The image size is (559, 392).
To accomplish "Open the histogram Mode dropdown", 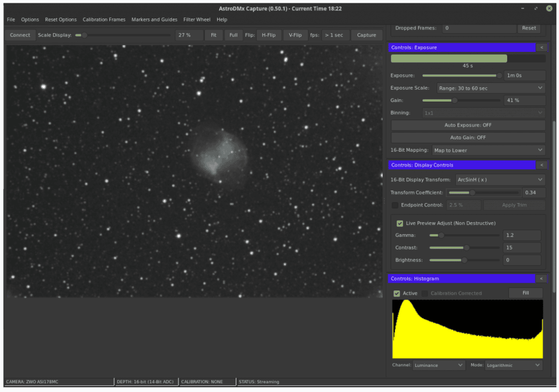I will [513, 365].
